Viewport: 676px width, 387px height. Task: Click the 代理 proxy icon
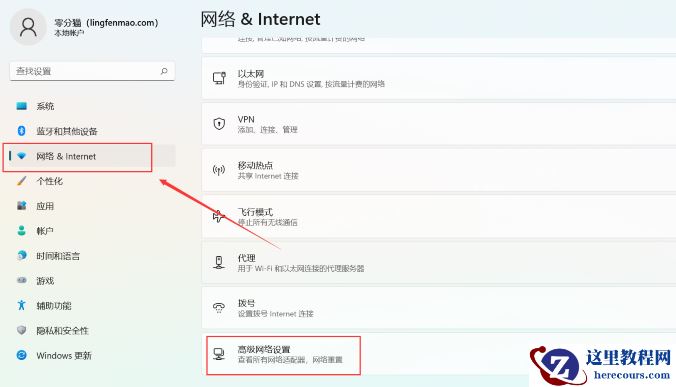(x=219, y=262)
